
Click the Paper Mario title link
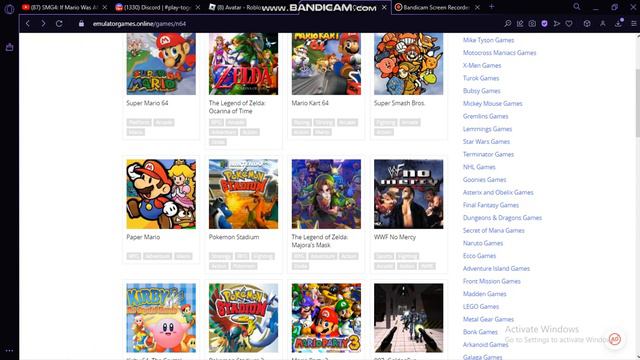(143, 237)
